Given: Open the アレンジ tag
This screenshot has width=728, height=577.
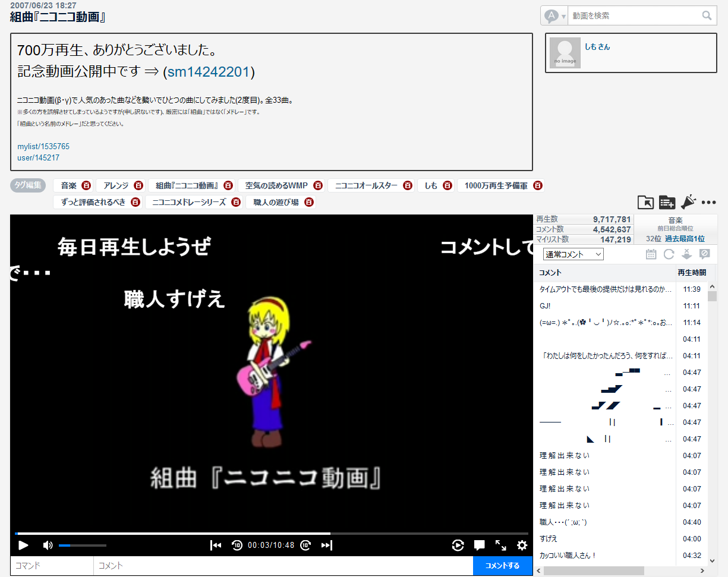Looking at the screenshot, I should tap(116, 186).
